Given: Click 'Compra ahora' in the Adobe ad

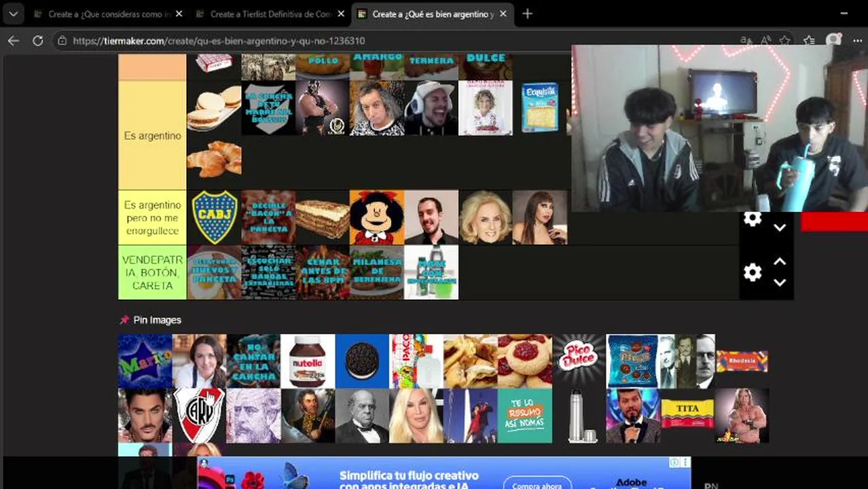Looking at the screenshot, I should coord(537,485).
